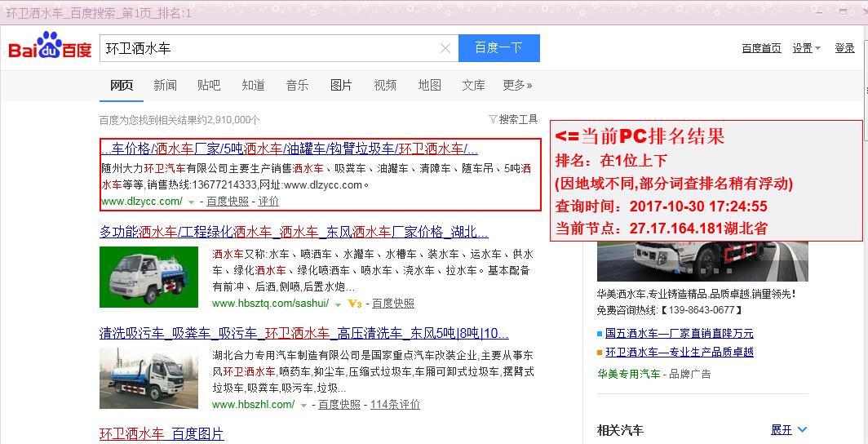Open ad link 国五洒水车—厂家直销直降万元
Image resolution: width=868 pixels, height=444 pixels.
click(680, 333)
